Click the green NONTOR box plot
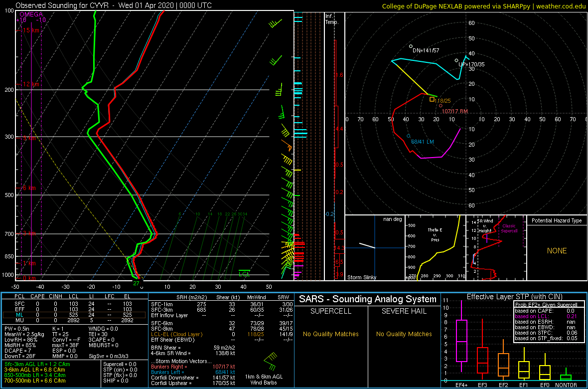Screen dimensions: 588x389 click(566, 374)
